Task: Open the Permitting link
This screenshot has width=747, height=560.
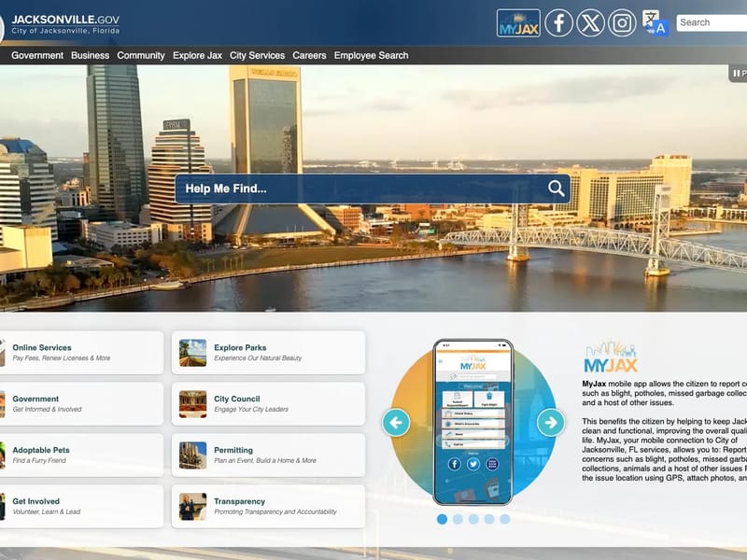Action: pyautogui.click(x=233, y=450)
